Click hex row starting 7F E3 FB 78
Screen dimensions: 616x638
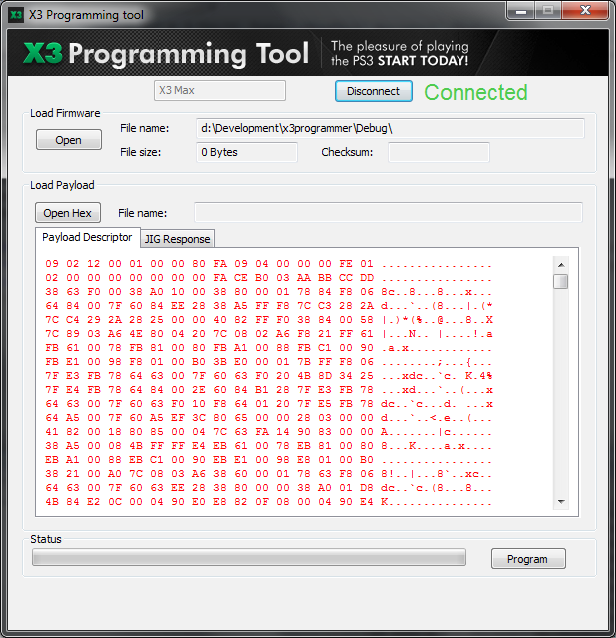point(269,376)
